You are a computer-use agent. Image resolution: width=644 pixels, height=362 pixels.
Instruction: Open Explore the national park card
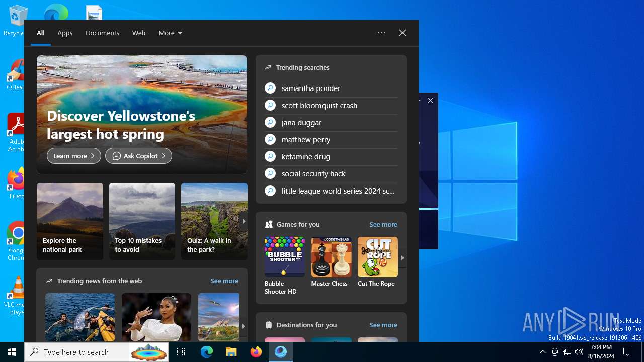(x=70, y=221)
